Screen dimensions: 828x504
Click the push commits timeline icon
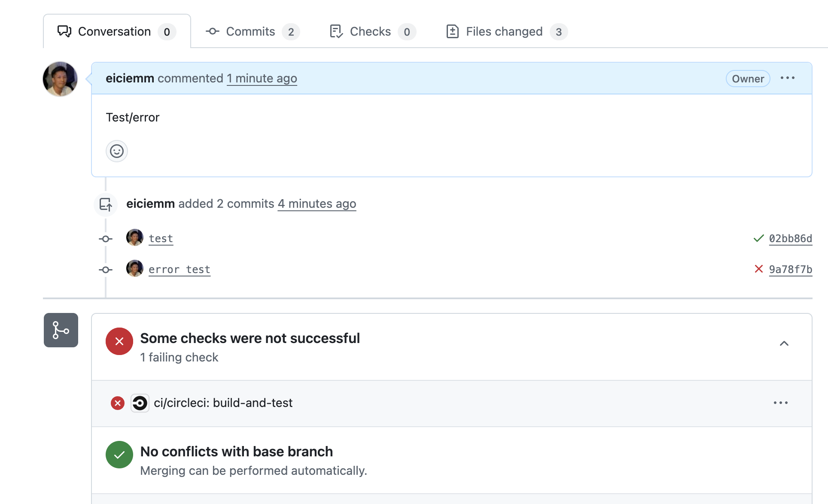[x=106, y=204]
